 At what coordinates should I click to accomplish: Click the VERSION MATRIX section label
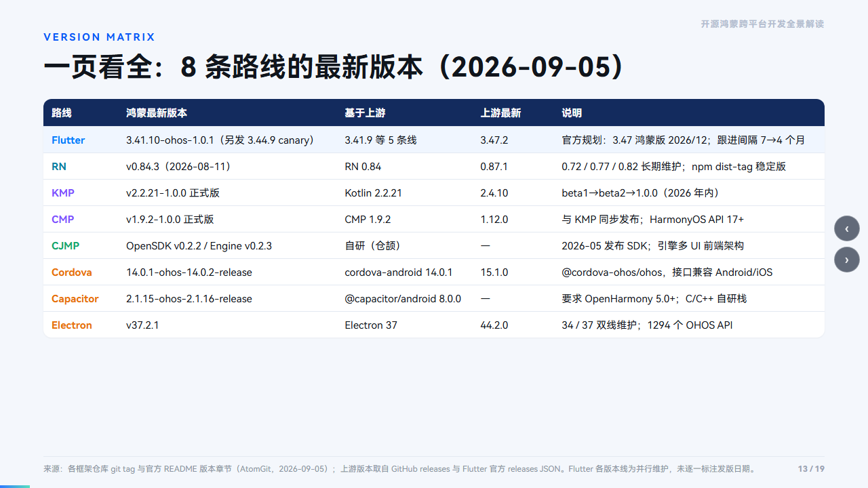click(100, 37)
